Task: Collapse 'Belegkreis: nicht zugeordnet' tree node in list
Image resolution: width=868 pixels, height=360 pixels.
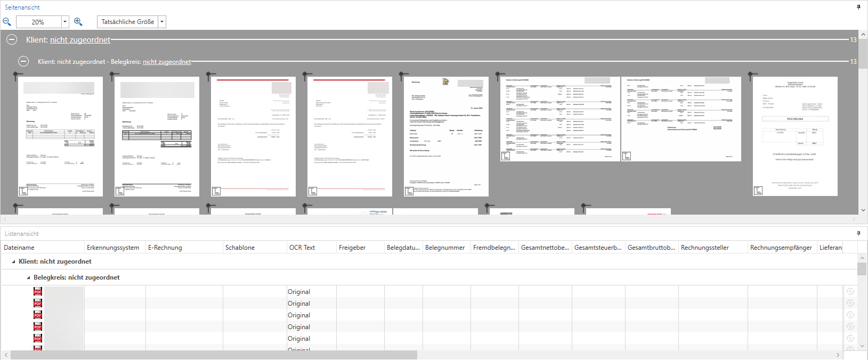Action: [x=29, y=277]
